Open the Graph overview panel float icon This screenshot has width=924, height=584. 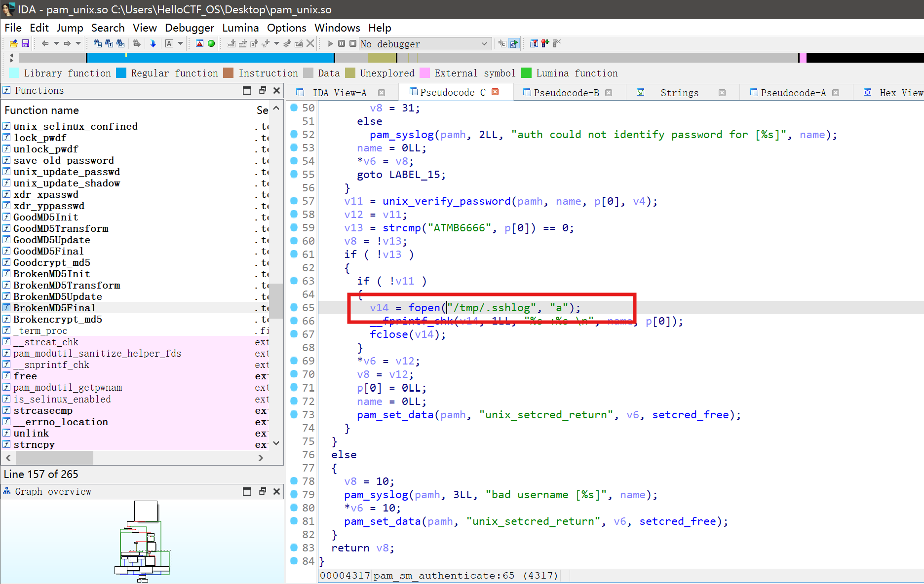point(262,491)
